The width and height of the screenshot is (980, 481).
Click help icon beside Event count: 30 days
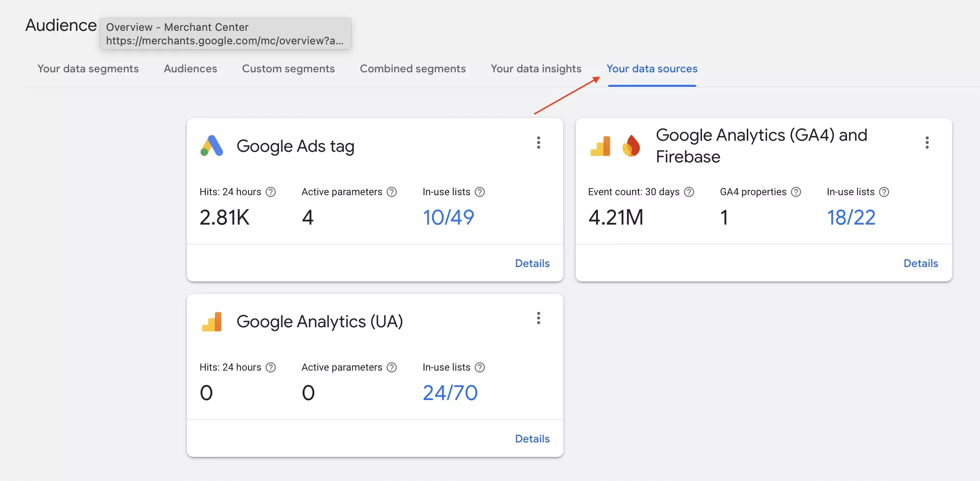pos(689,192)
